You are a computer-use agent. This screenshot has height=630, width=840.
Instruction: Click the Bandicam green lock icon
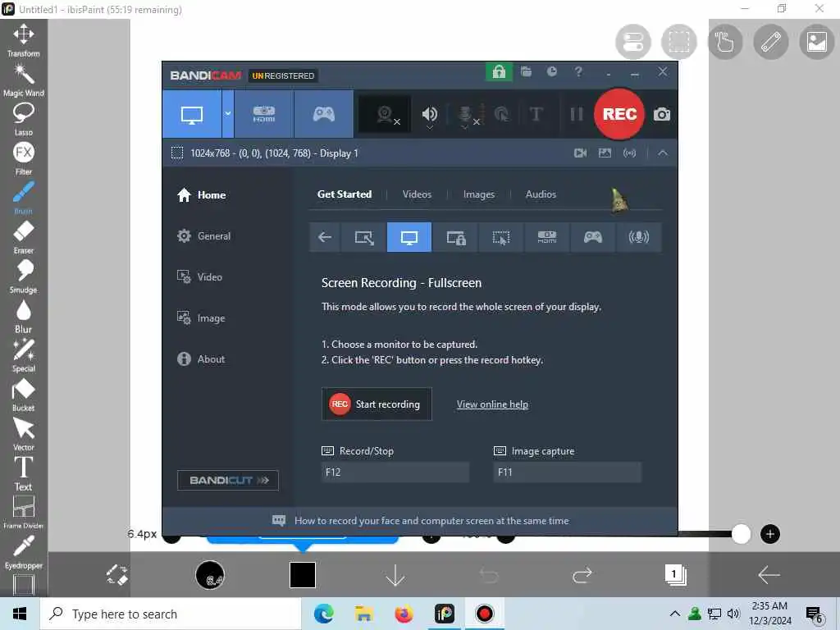point(499,72)
